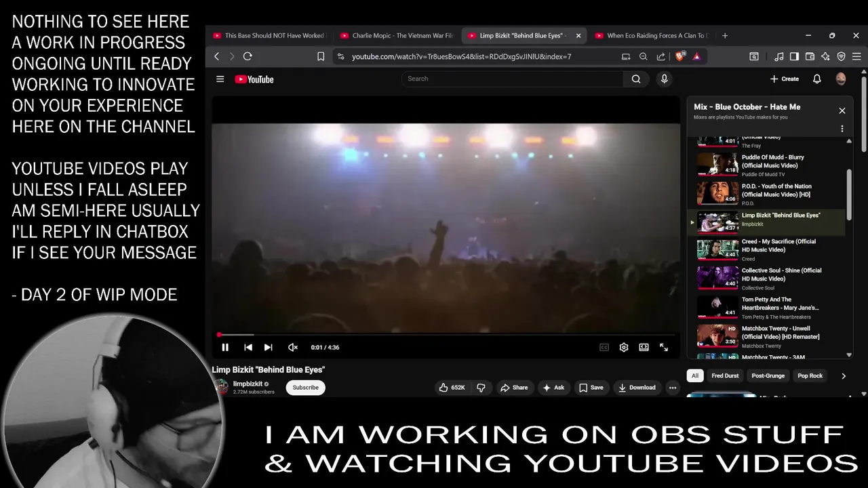This screenshot has width=868, height=488.
Task: Start voice search with the microphone icon
Action: click(665, 79)
